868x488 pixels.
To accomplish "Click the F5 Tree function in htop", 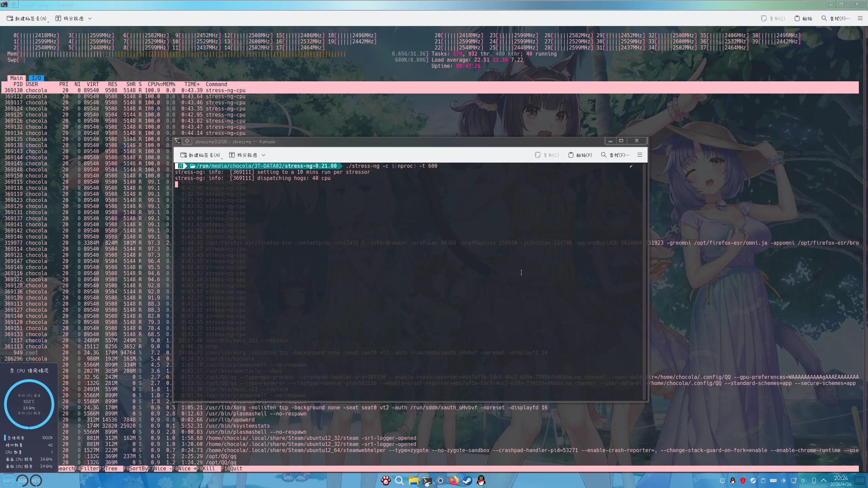I will click(x=111, y=469).
